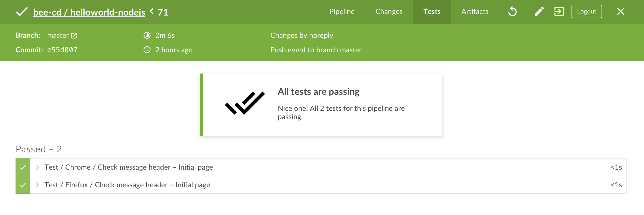This screenshot has height=215, width=644.
Task: Open the pipeline editor pencil icon
Action: click(539, 11)
